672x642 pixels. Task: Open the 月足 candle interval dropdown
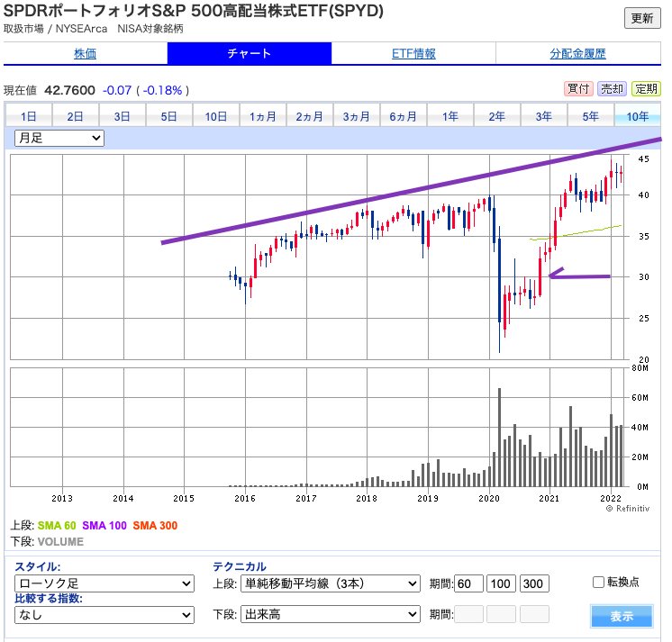59,139
